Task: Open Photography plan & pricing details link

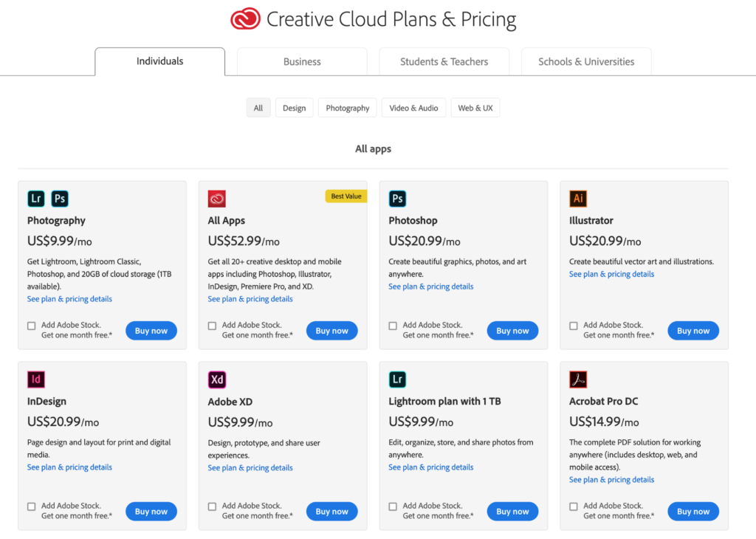Action: tap(69, 299)
